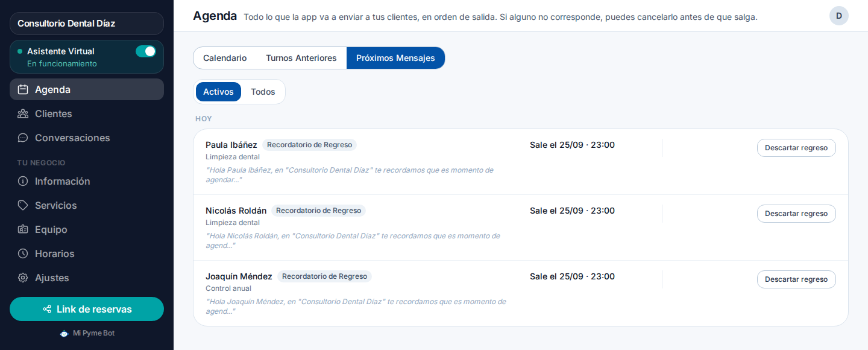The image size is (868, 350).
Task: Switch to the Turnos Anteriores tab
Action: 301,58
